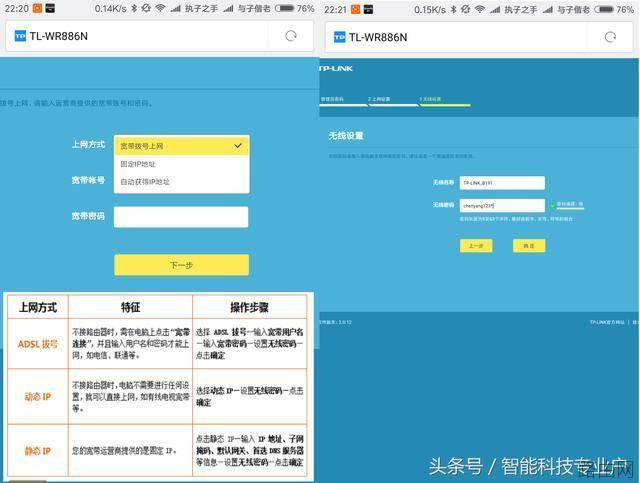Focus the 宽带密码 password field
The image size is (640, 483).
tap(181, 217)
